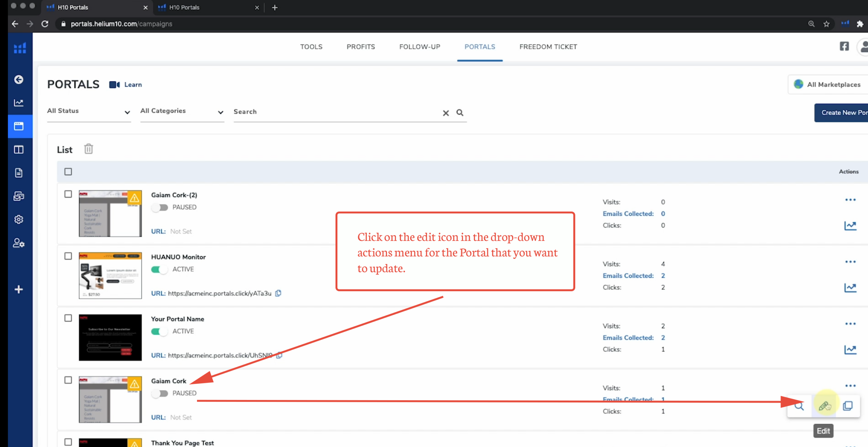Image resolution: width=868 pixels, height=447 pixels.
Task: Tick the select-all checkbox in the list header
Action: pos(68,172)
